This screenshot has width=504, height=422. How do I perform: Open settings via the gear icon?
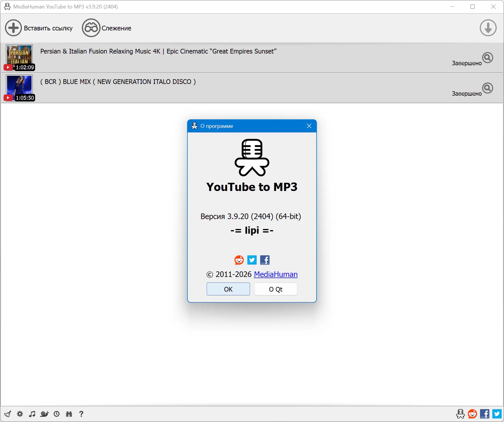coord(20,414)
